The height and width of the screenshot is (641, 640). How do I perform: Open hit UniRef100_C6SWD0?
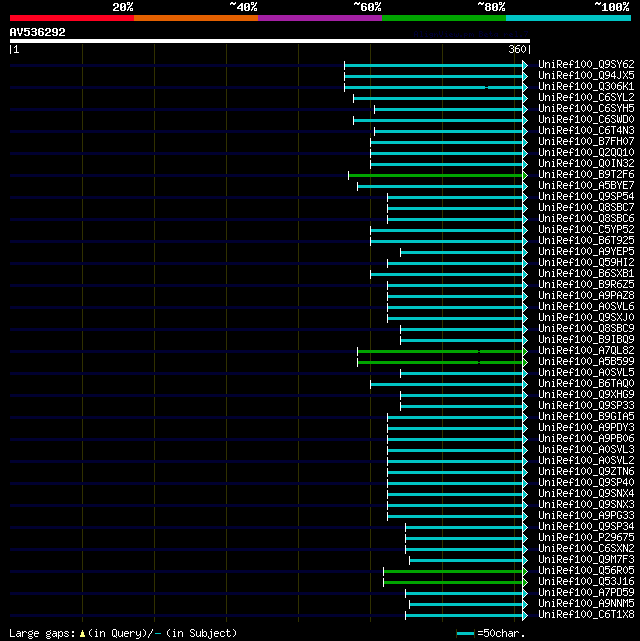[x=586, y=120]
